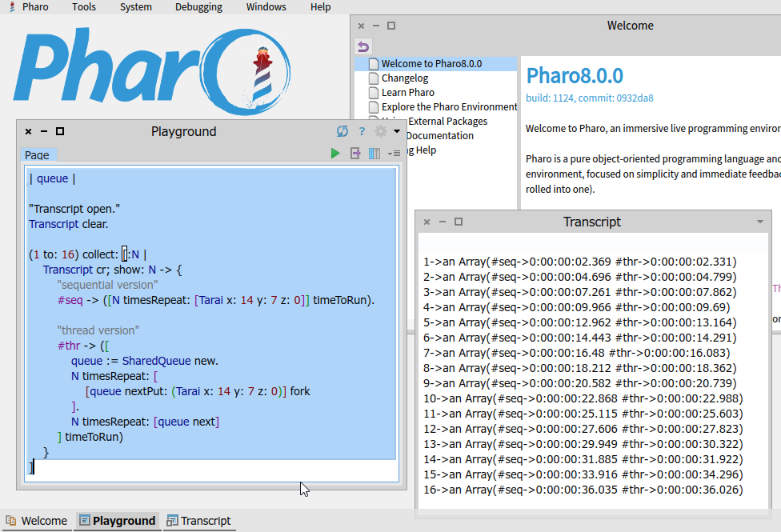Switch to the Transcript taskbar button
781x532 pixels.
click(198, 521)
